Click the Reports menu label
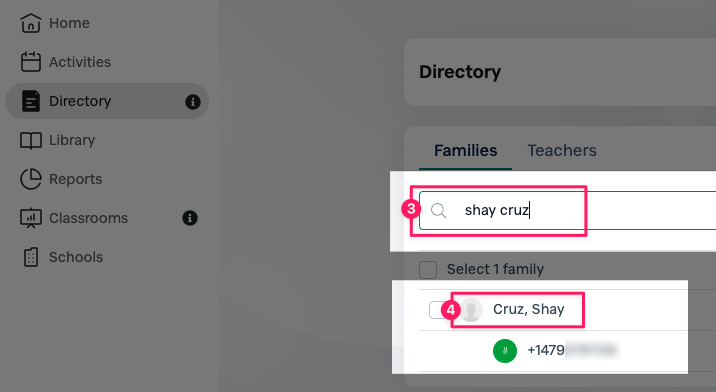Screen dimensions: 716x392 75,179
